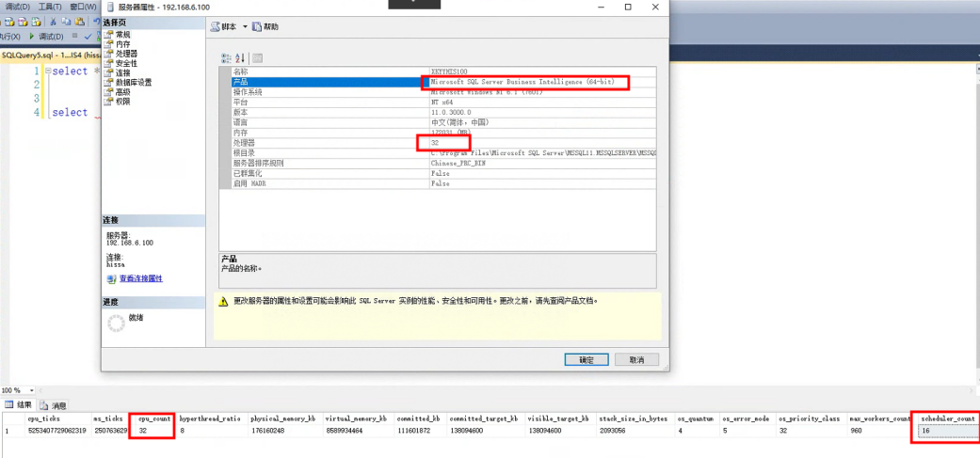Select the 连接 page in the page list
980x458 pixels.
click(123, 73)
